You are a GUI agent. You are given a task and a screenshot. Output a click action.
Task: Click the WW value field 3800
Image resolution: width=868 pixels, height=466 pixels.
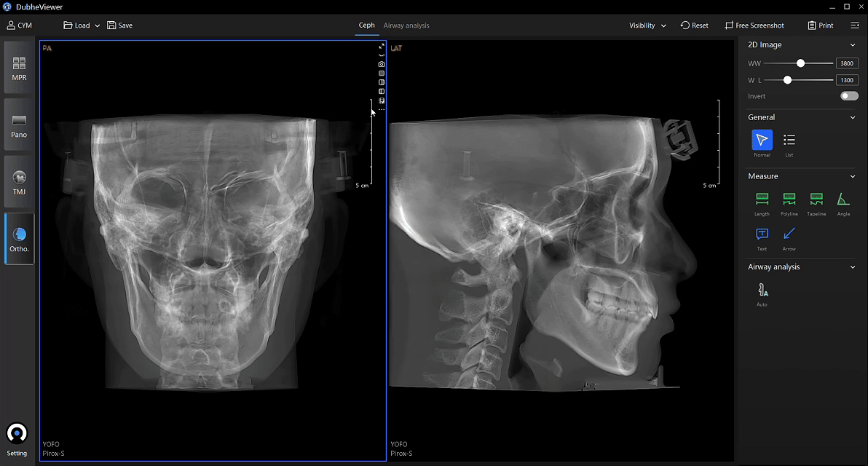click(x=847, y=63)
